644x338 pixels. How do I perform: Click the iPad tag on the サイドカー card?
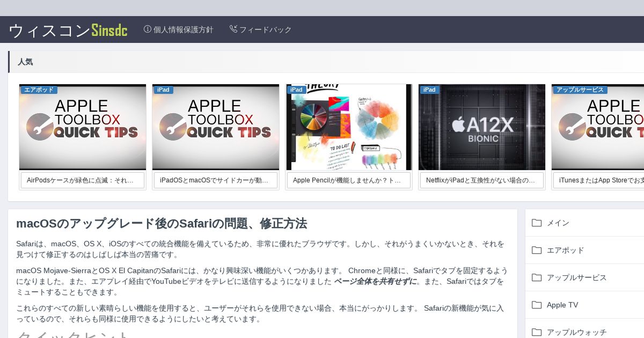click(163, 90)
